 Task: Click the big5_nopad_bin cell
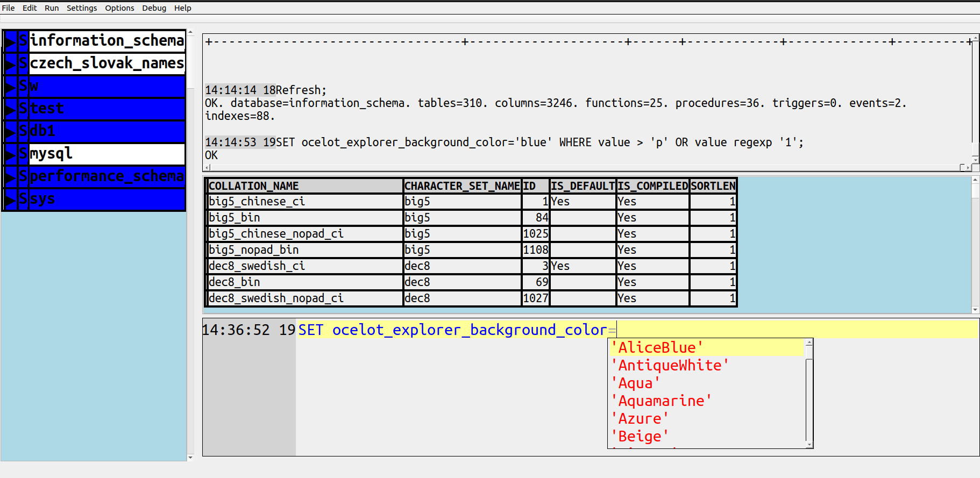(305, 250)
